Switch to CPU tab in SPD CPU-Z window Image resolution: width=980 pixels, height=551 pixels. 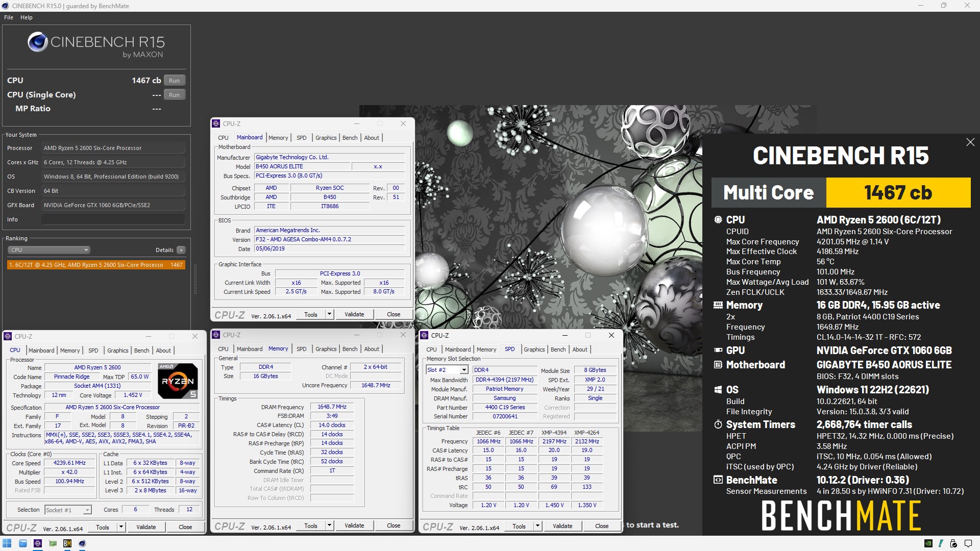[431, 349]
